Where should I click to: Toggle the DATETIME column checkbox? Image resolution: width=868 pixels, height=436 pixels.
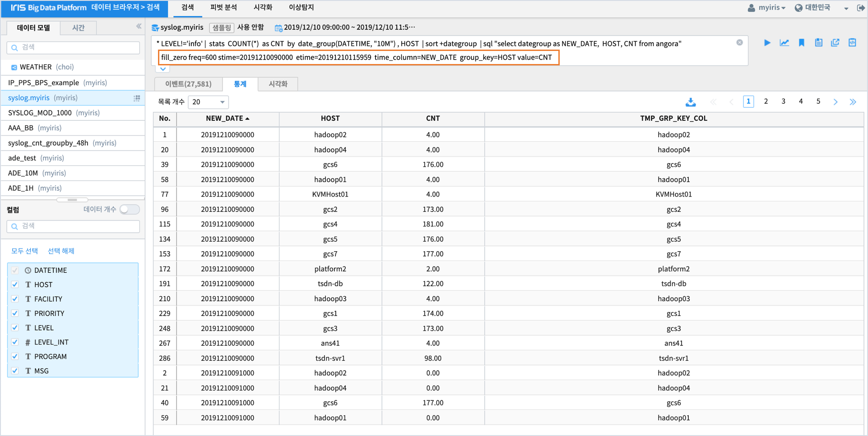click(15, 270)
